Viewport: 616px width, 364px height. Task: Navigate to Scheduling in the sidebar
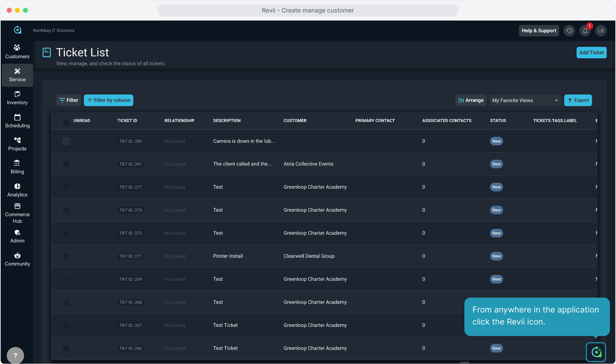click(17, 121)
